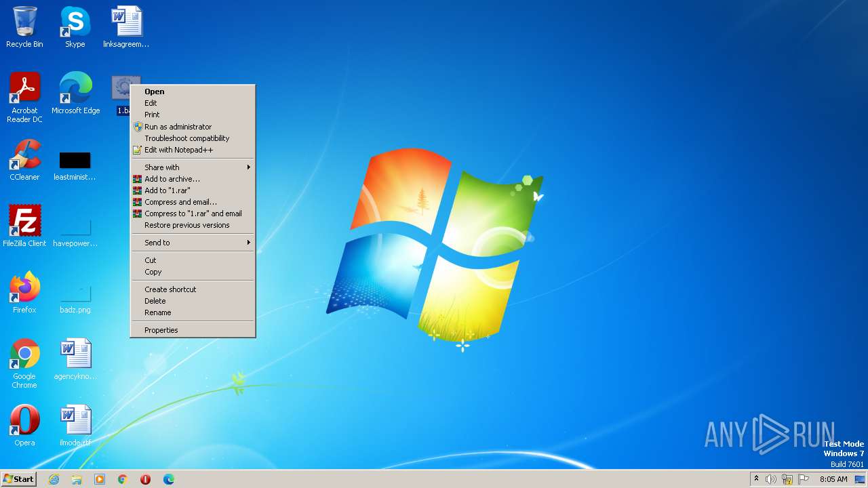Screen dimensions: 868x488
Task: Select the leastminist black thumbnail file
Action: pyautogui.click(x=75, y=166)
